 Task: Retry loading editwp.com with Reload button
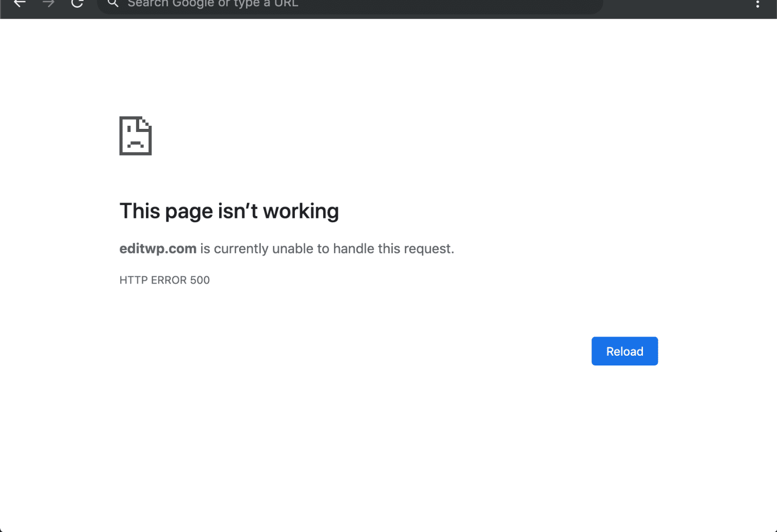(624, 351)
